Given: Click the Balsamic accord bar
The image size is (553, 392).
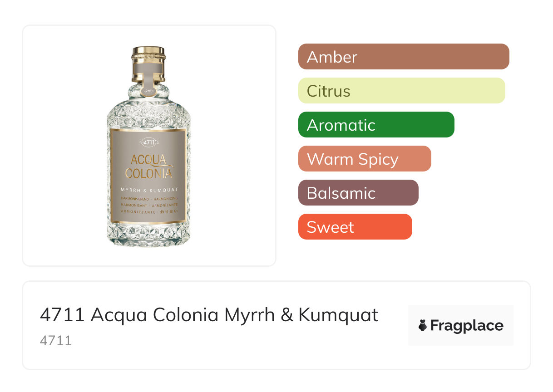Looking at the screenshot, I should tap(358, 193).
